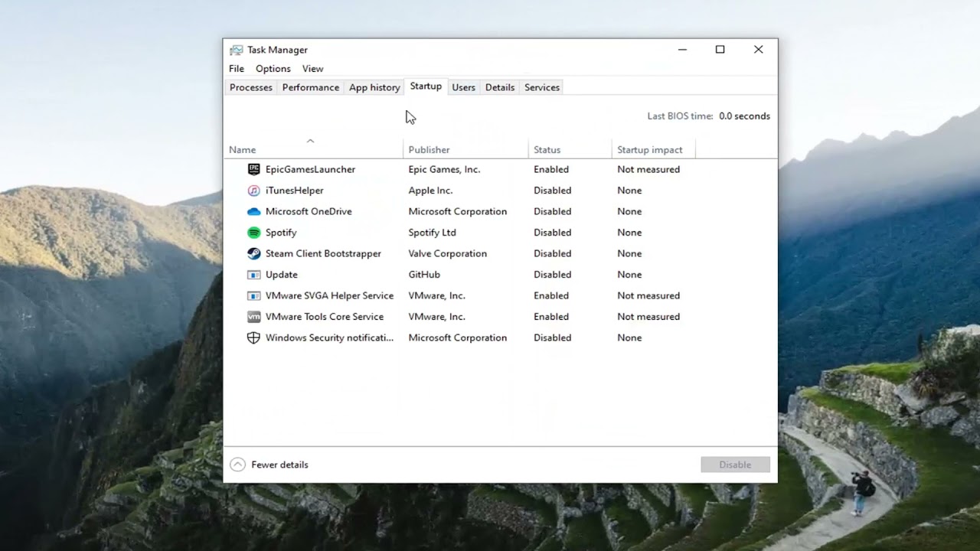This screenshot has height=551, width=980.
Task: Click the Steam Client Bootstrapper icon
Action: click(x=253, y=253)
